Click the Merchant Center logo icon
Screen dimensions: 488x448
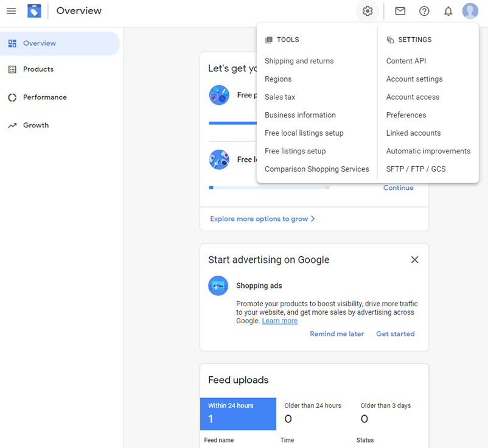[34, 11]
